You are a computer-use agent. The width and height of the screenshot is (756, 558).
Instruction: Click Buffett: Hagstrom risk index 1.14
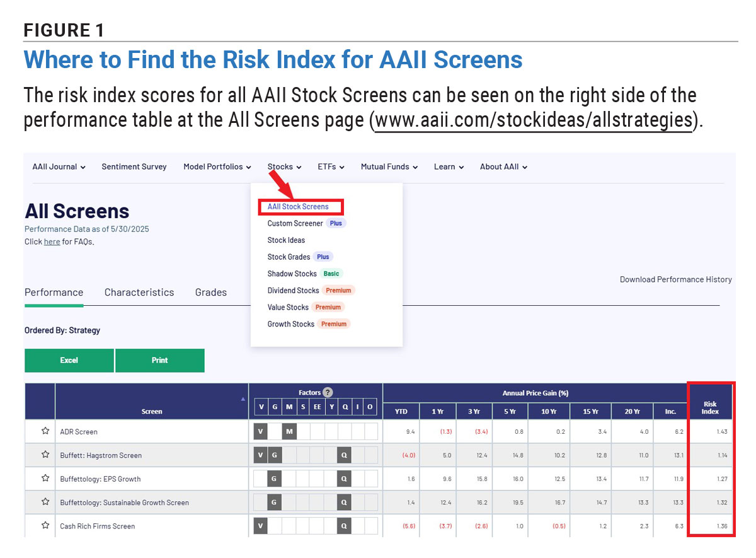click(721, 455)
